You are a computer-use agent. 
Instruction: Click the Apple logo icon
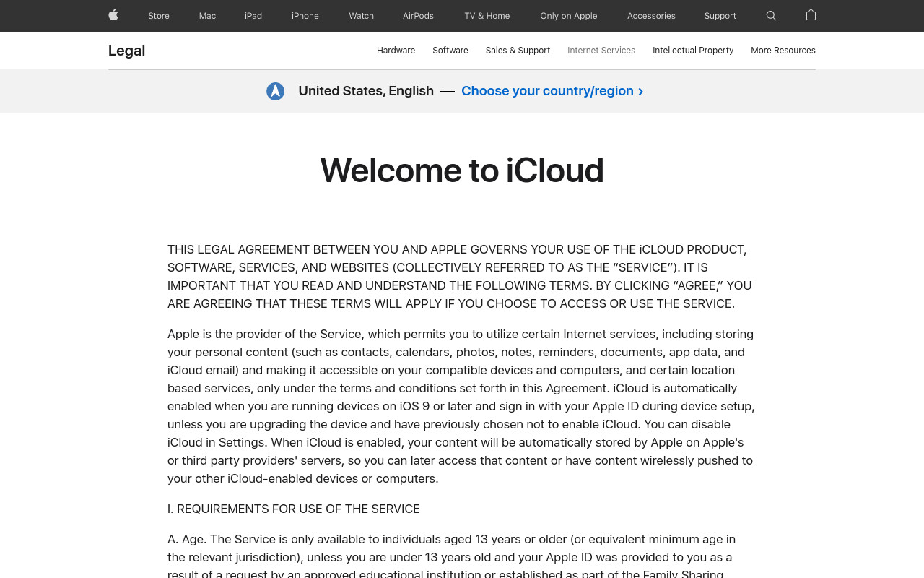(x=113, y=15)
